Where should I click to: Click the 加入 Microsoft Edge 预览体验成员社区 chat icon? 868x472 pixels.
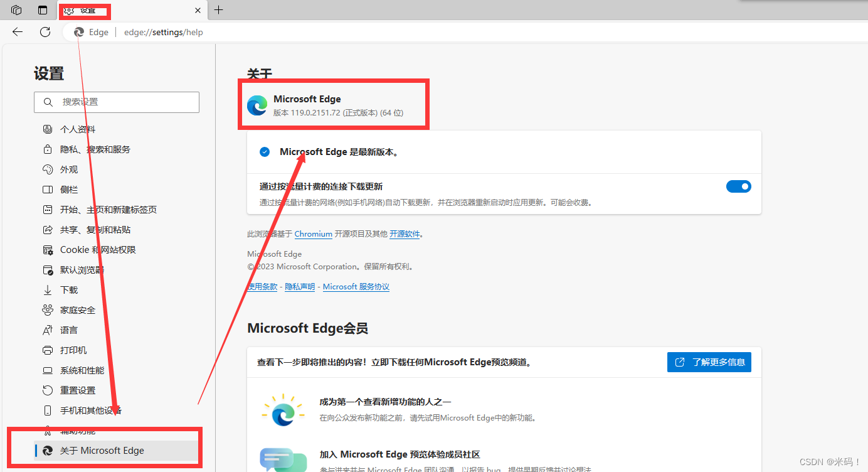pyautogui.click(x=283, y=459)
